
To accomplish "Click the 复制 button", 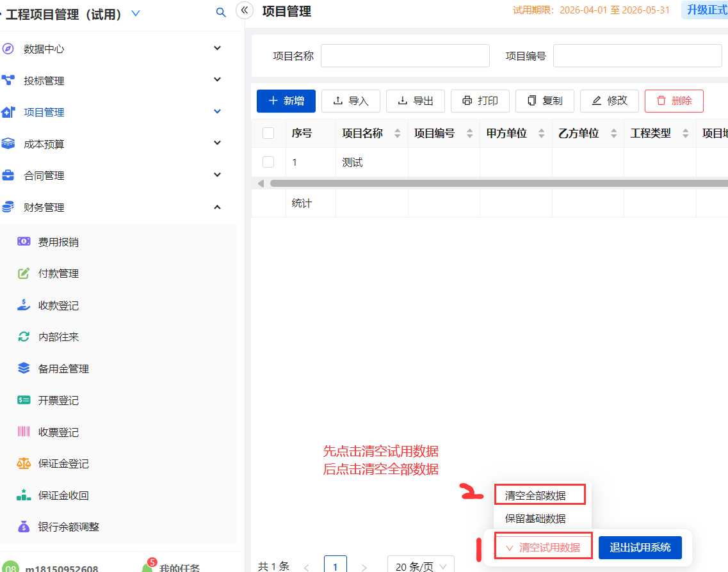I will click(x=545, y=100).
